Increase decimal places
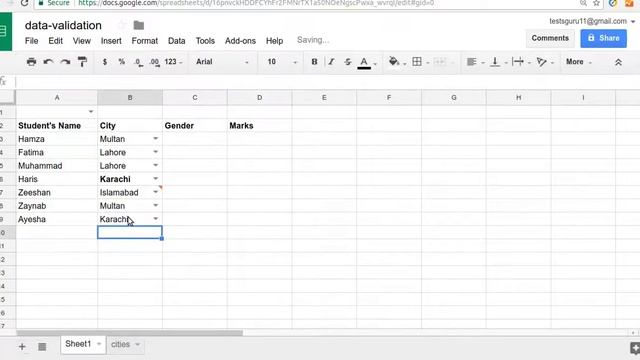This screenshot has width=640, height=360. (x=154, y=62)
